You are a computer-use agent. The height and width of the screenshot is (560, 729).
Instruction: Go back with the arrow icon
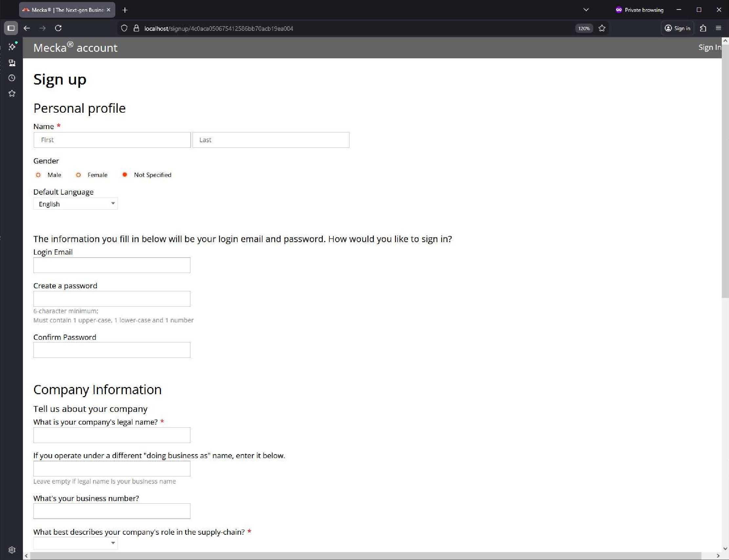pyautogui.click(x=27, y=28)
